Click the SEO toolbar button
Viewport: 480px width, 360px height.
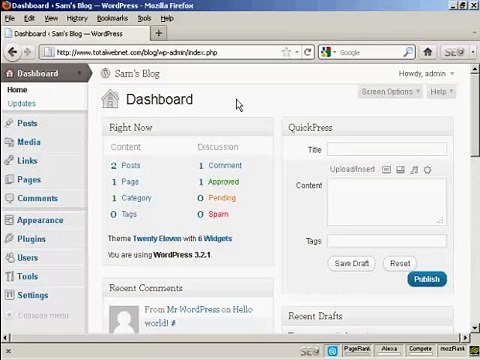pos(454,52)
